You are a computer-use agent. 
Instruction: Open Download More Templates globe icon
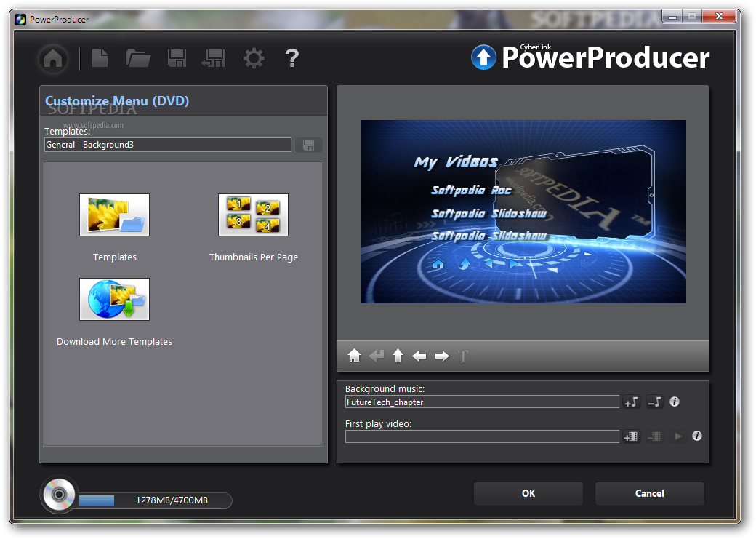pos(114,299)
